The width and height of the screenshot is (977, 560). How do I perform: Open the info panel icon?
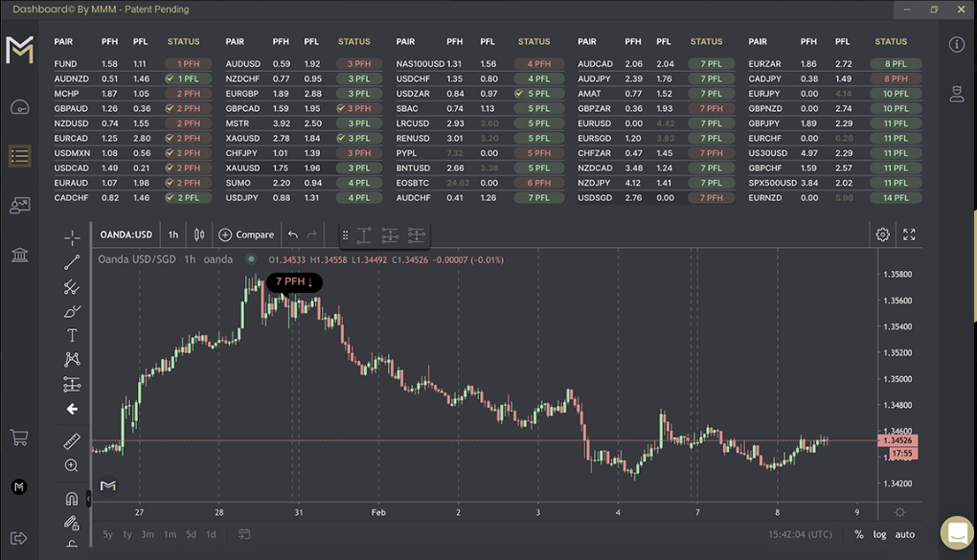point(957,44)
